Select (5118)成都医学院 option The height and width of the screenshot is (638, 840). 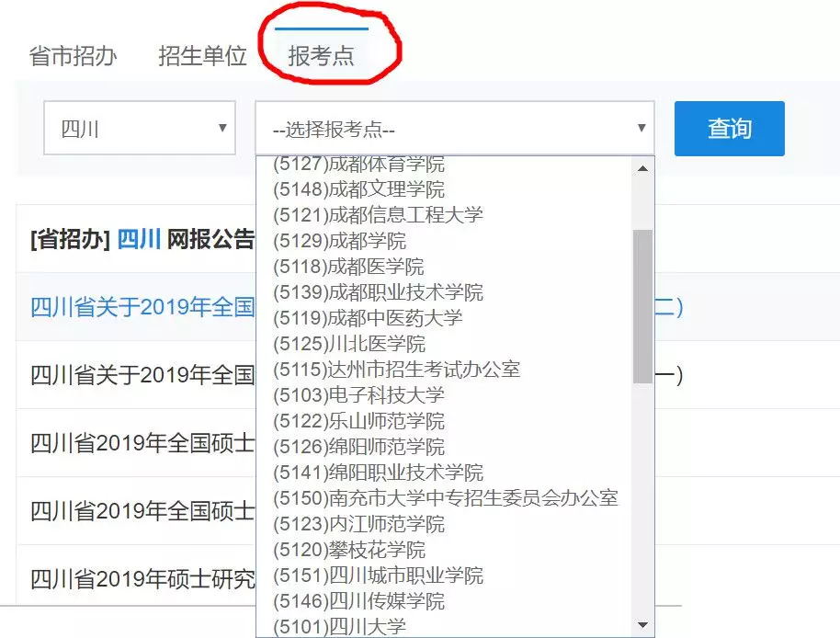[x=348, y=267]
